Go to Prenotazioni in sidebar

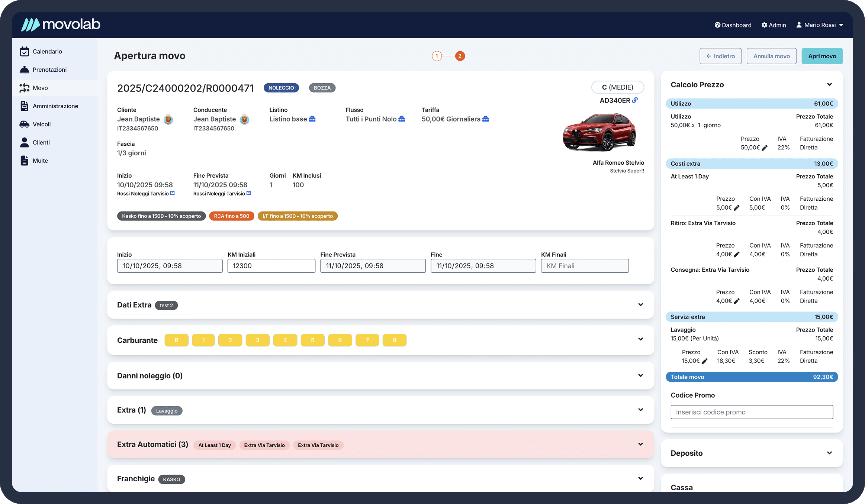click(x=49, y=70)
